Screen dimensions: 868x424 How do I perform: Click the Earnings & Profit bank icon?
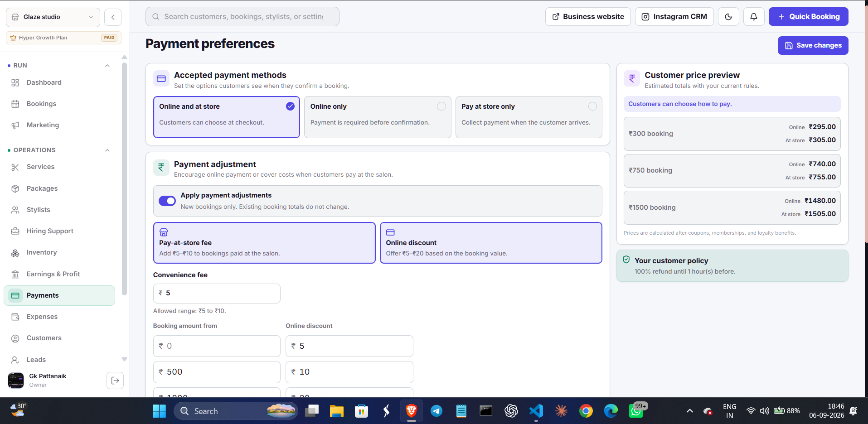coord(15,274)
